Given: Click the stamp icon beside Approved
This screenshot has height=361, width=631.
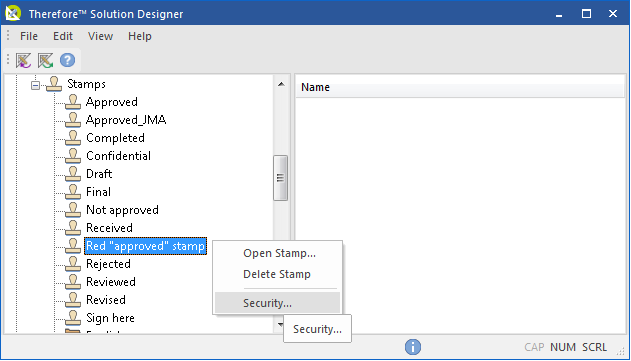Looking at the screenshot, I should click(73, 102).
